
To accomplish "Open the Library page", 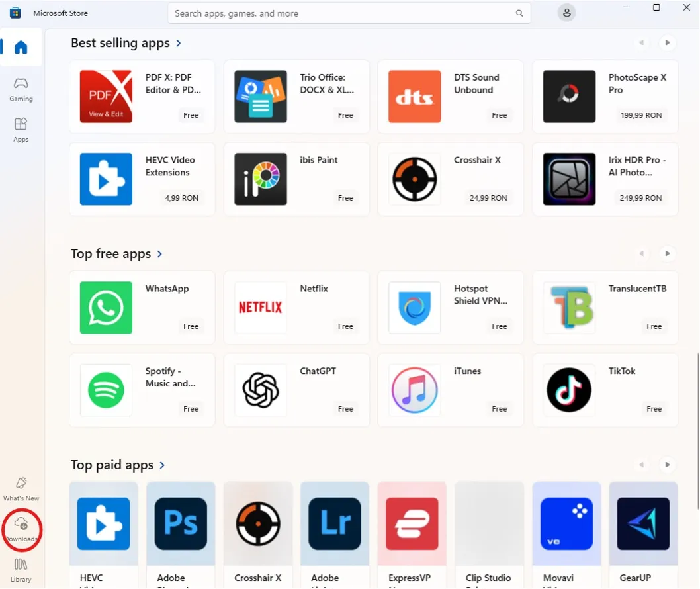I will pos(21,570).
